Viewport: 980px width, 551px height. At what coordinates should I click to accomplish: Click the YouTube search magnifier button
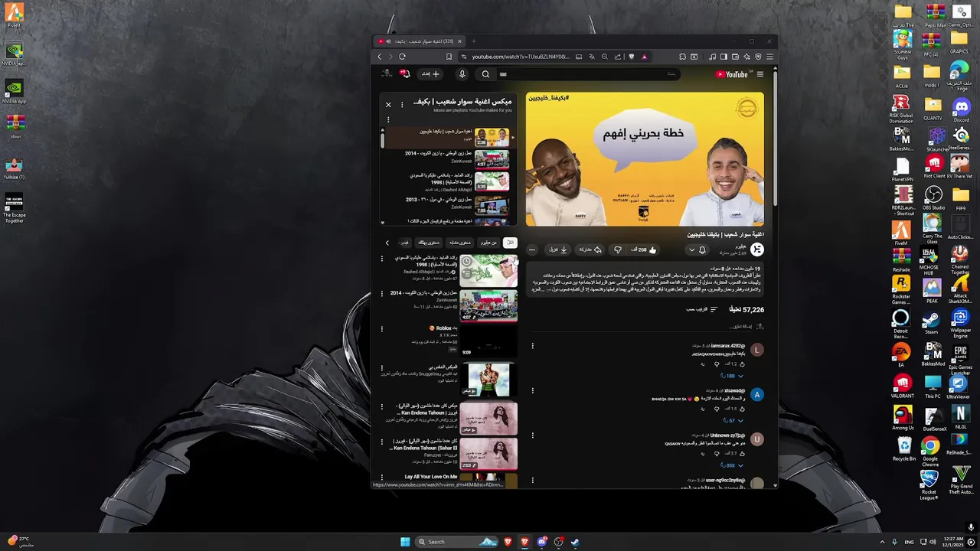point(485,74)
